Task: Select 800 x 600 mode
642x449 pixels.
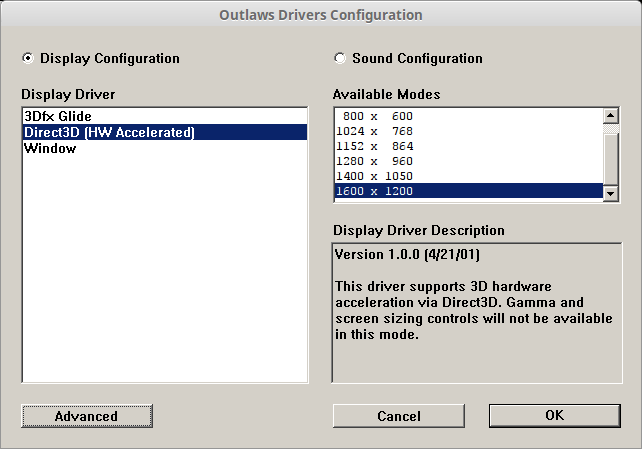Action: [469, 116]
